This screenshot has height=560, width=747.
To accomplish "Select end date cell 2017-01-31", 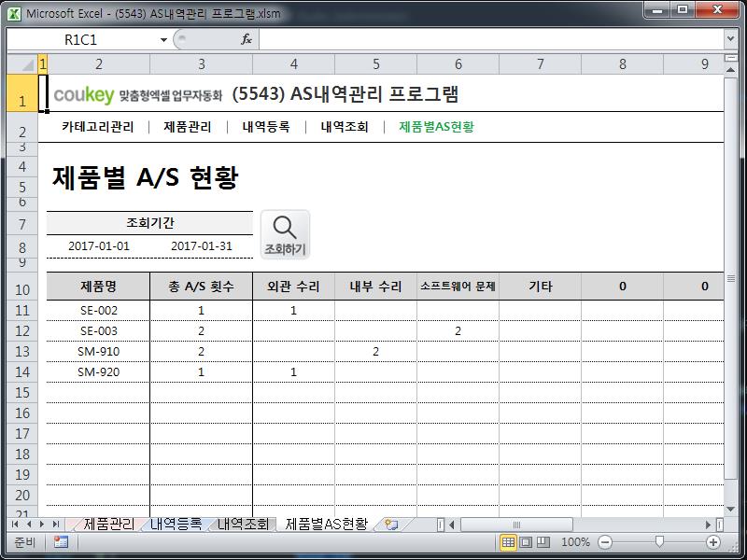I will click(202, 246).
